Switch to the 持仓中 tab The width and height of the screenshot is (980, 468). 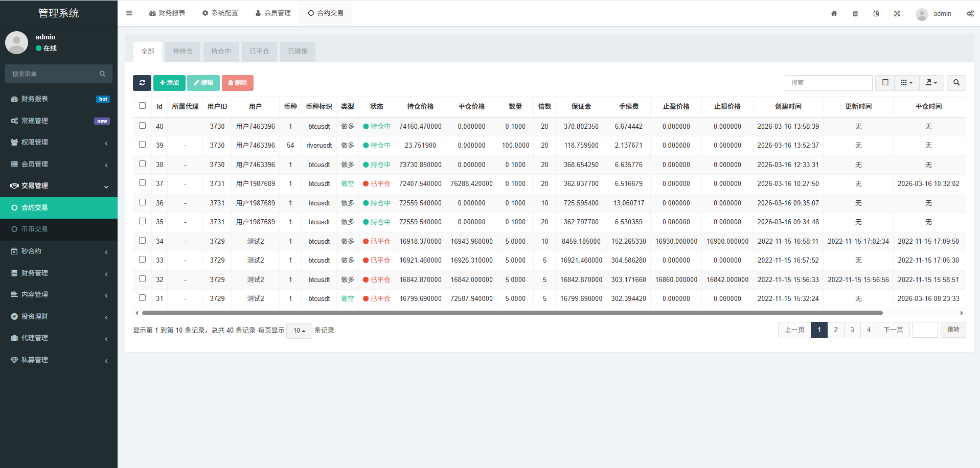click(x=221, y=52)
